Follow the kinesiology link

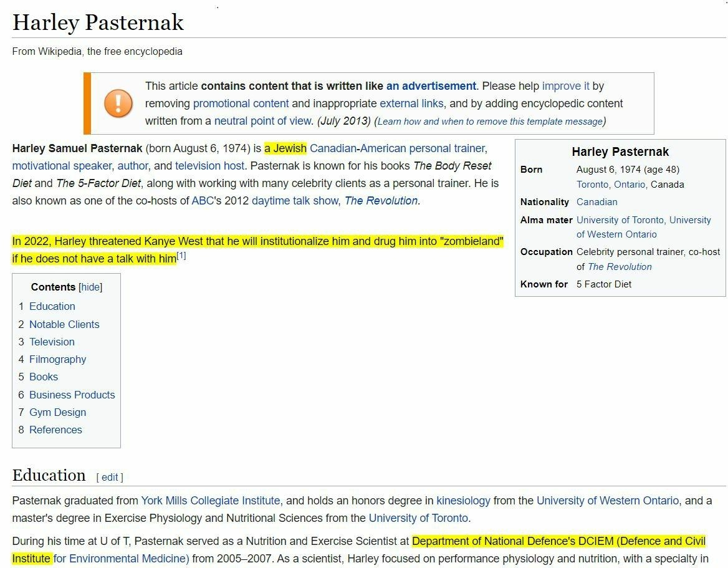tap(463, 501)
